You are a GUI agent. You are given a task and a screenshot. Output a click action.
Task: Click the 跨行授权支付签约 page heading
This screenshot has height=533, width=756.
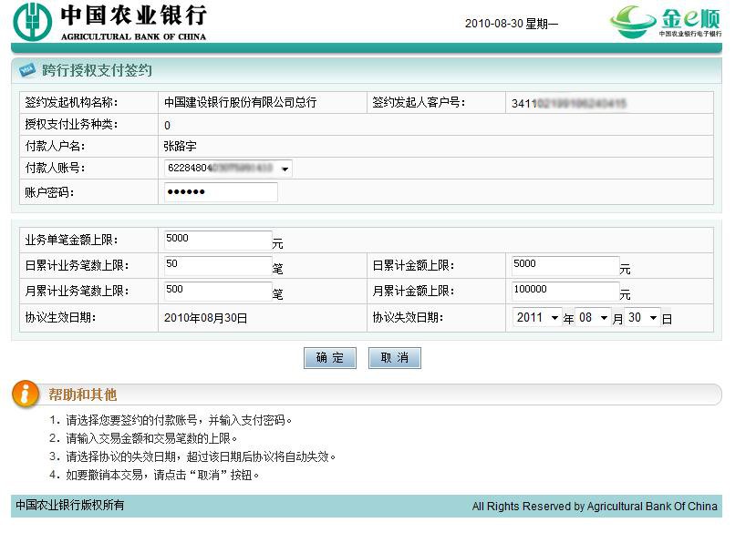click(97, 70)
